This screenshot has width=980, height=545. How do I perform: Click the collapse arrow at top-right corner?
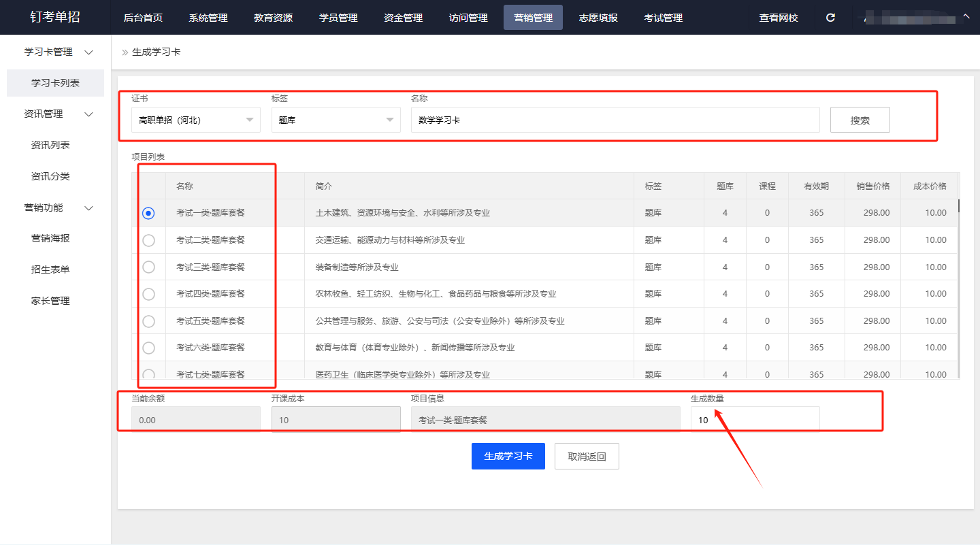click(966, 17)
